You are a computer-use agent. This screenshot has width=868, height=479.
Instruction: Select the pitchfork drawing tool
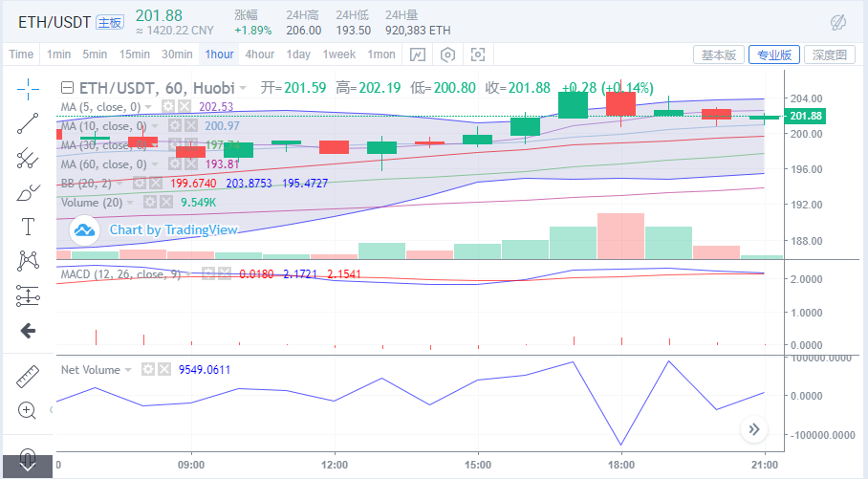tap(28, 159)
